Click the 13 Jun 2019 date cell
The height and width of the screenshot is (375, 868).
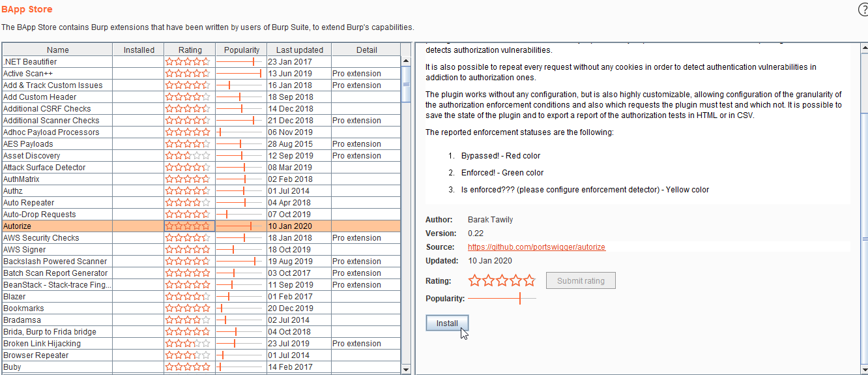pyautogui.click(x=299, y=73)
